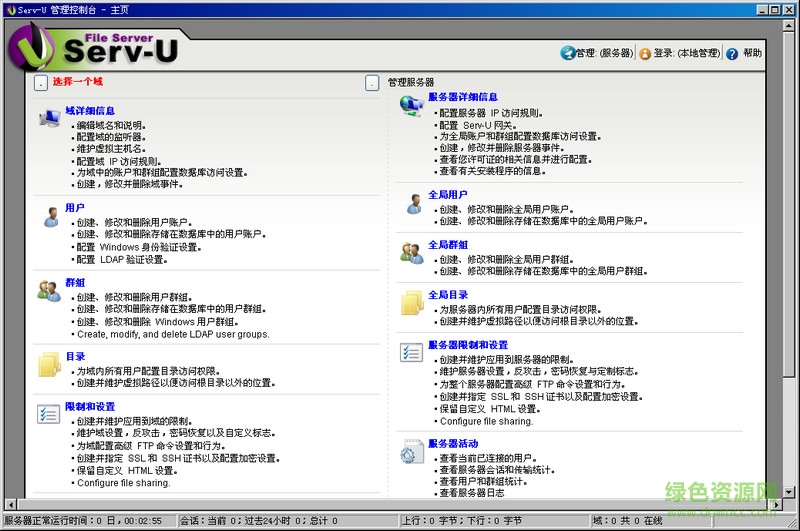
Task: Click the domain limits and settings checklist icon
Action: coord(49,415)
